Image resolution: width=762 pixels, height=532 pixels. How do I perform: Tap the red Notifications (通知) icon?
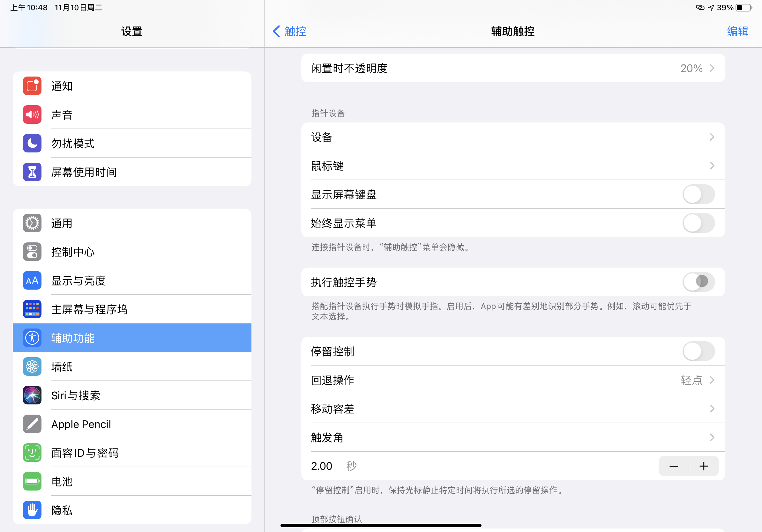(32, 86)
